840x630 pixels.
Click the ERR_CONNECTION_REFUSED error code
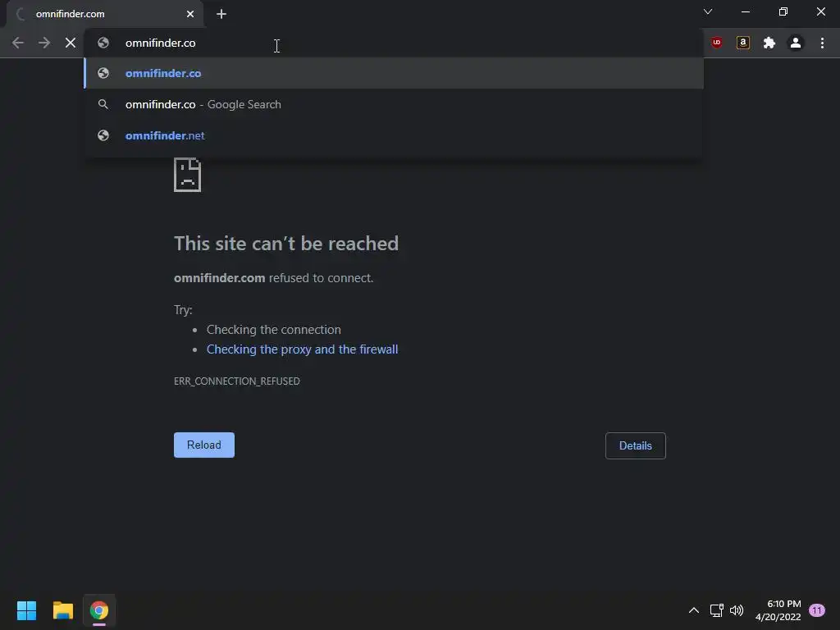coord(237,381)
